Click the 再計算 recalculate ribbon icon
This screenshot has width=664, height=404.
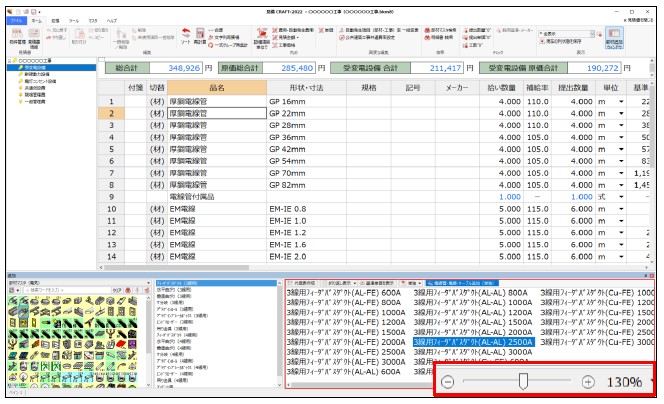199,37
